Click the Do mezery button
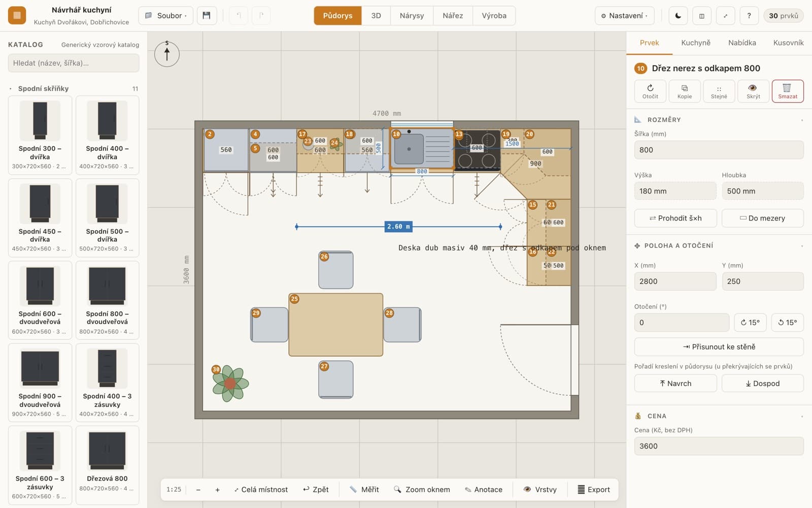The width and height of the screenshot is (812, 508). point(762,218)
